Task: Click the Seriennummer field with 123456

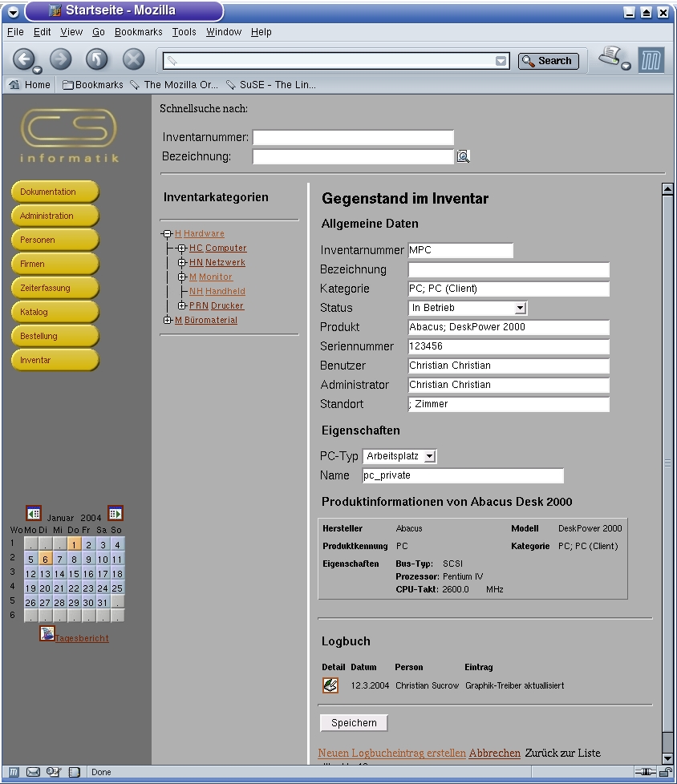Action: [509, 346]
